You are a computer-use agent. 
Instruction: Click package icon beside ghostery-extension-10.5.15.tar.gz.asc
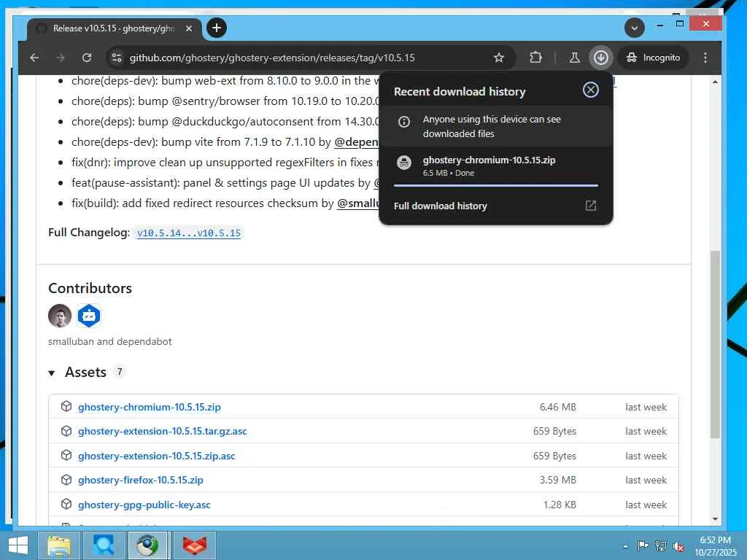click(66, 431)
